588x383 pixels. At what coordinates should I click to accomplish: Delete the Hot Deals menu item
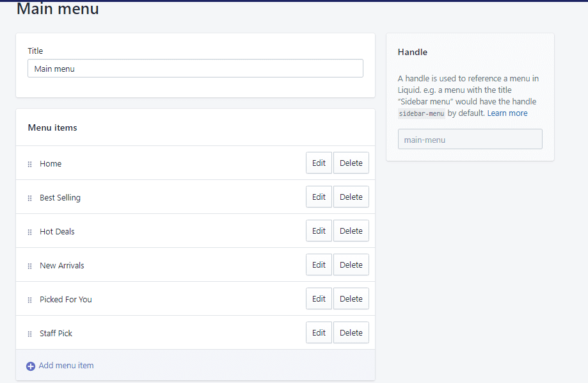click(351, 231)
